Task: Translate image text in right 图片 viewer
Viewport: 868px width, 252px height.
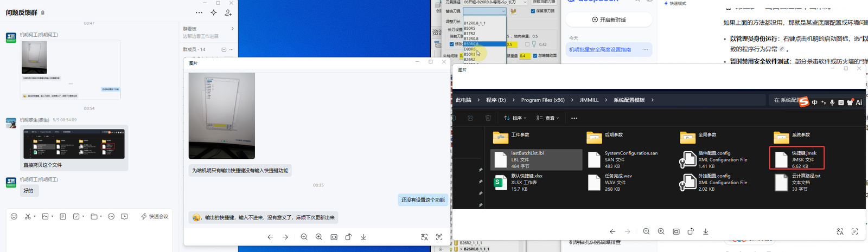Action: (840, 231)
